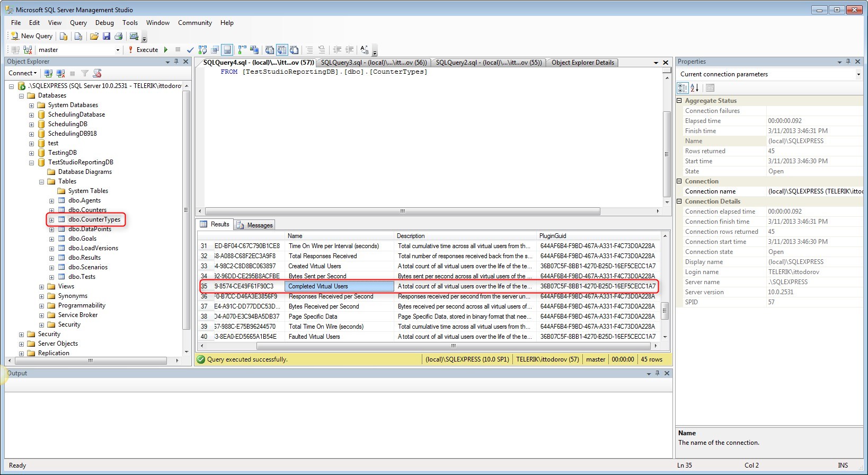Print using the printer toolbar icon

(118, 36)
